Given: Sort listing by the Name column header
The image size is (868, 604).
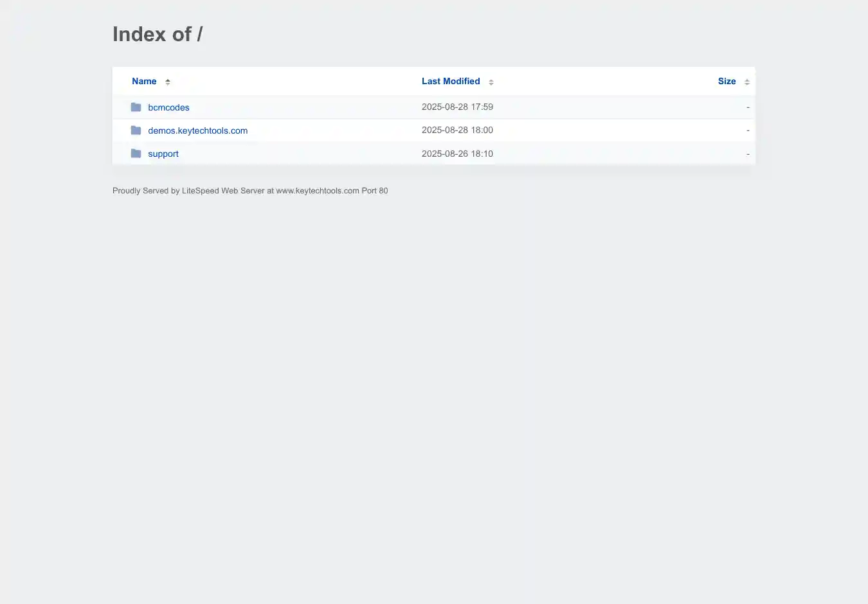Looking at the screenshot, I should 144,81.
